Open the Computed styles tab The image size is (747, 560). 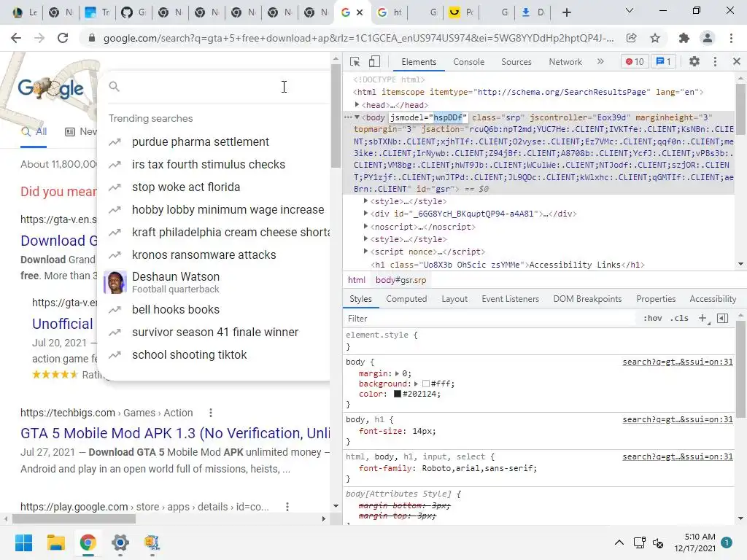406,299
